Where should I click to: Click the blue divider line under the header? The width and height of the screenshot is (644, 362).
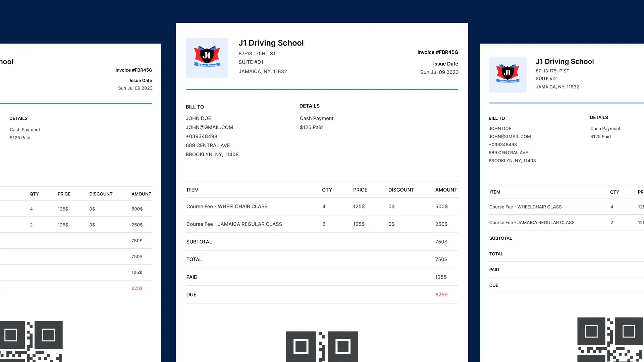pyautogui.click(x=322, y=89)
